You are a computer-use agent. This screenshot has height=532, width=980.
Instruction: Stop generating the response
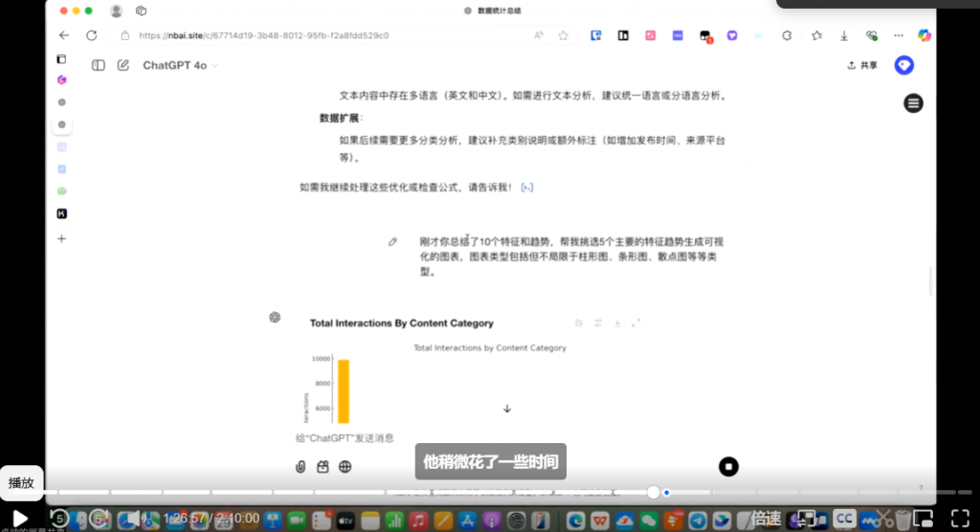pyautogui.click(x=728, y=467)
